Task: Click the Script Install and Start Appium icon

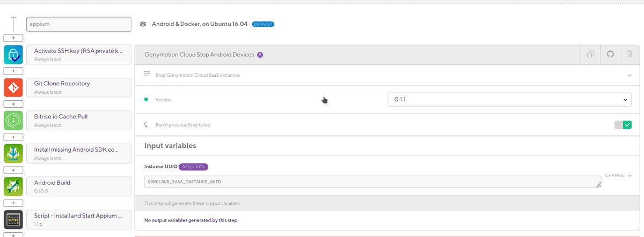Action: tap(13, 219)
